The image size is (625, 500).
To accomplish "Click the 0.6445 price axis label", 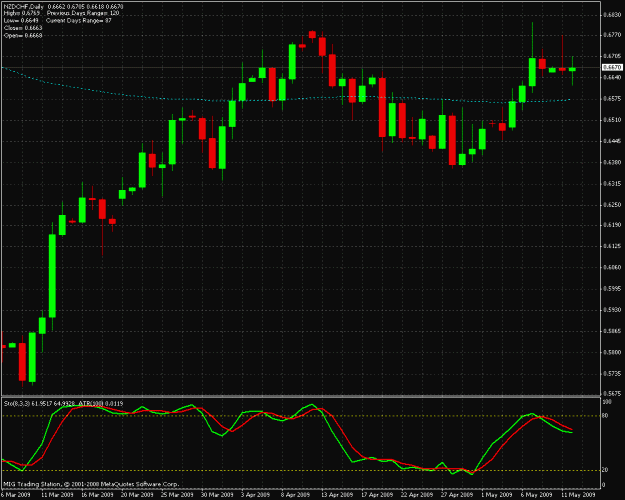I will (613, 141).
